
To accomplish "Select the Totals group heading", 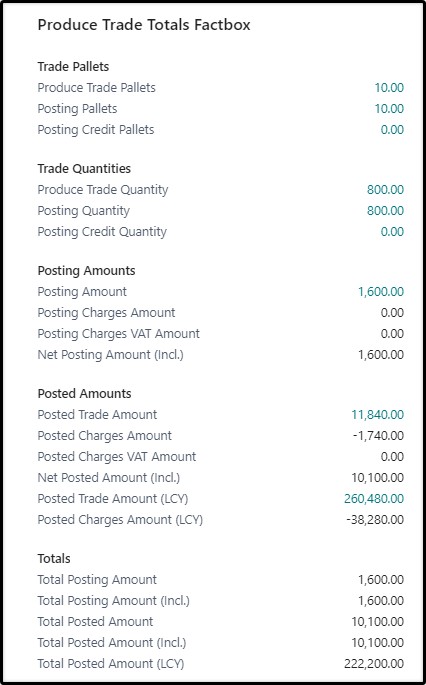I will pyautogui.click(x=54, y=559).
